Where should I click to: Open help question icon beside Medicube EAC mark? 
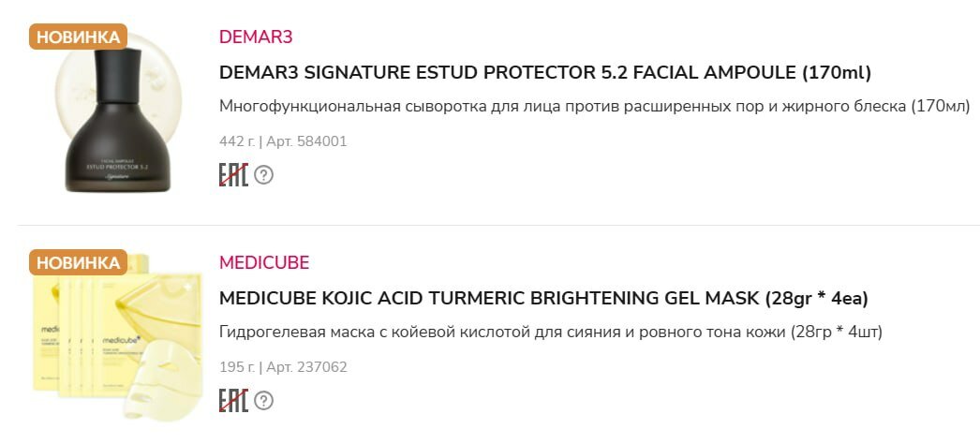[264, 400]
